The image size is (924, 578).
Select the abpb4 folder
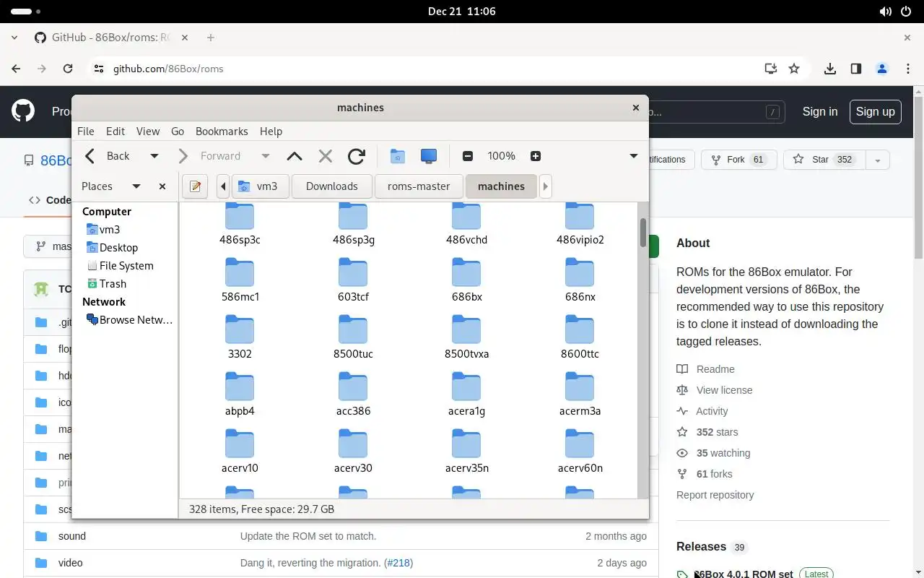point(240,395)
